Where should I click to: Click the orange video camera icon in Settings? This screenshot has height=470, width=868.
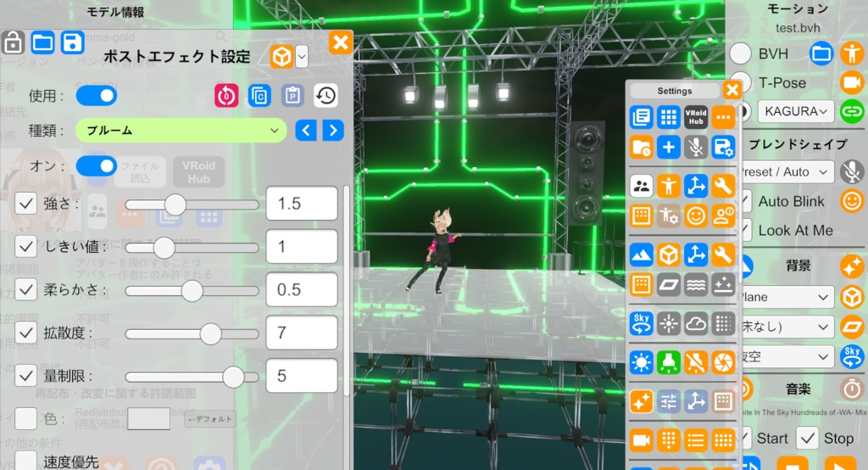pos(642,440)
